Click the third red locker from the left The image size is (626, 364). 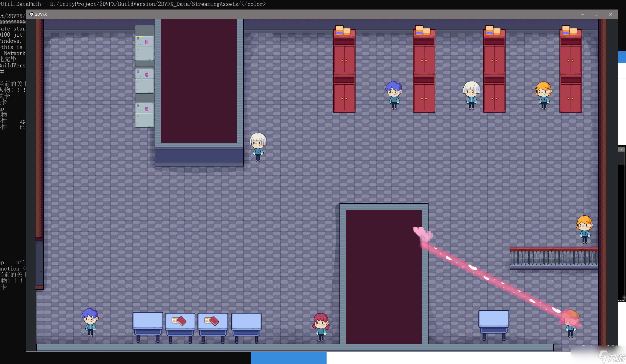coord(494,71)
